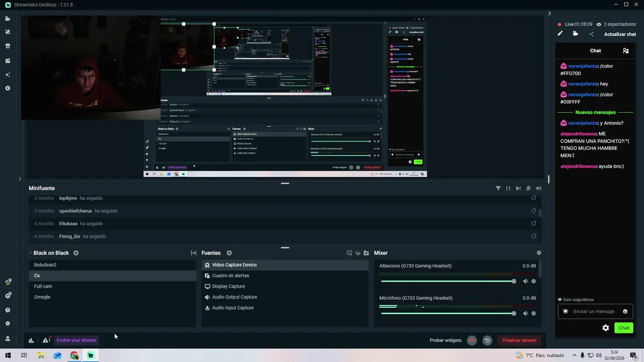This screenshot has height=362, width=644.
Task: Toggle selective recording icon in Fuentes header
Action: point(358,253)
